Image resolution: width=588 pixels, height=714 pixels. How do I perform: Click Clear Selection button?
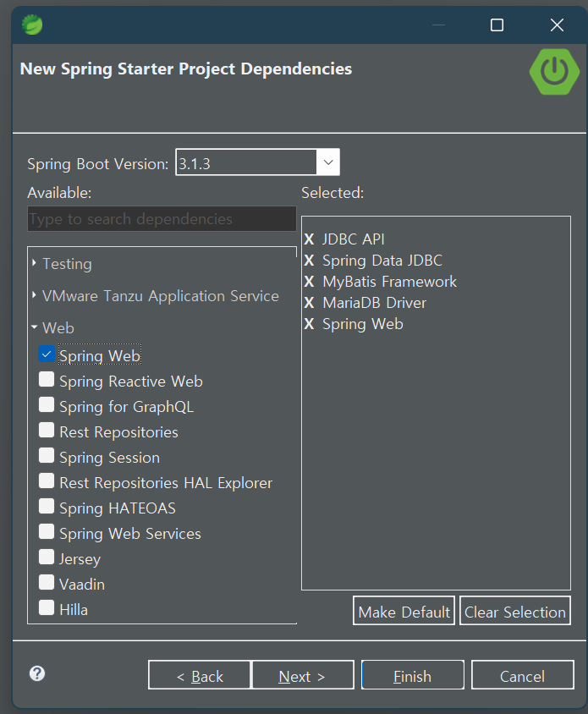(x=515, y=611)
